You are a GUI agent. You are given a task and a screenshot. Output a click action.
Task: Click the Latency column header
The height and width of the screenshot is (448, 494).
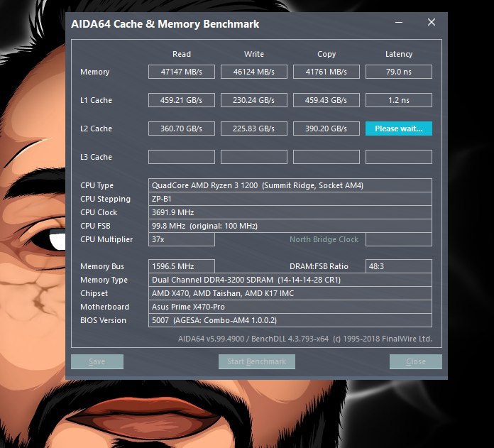point(399,54)
